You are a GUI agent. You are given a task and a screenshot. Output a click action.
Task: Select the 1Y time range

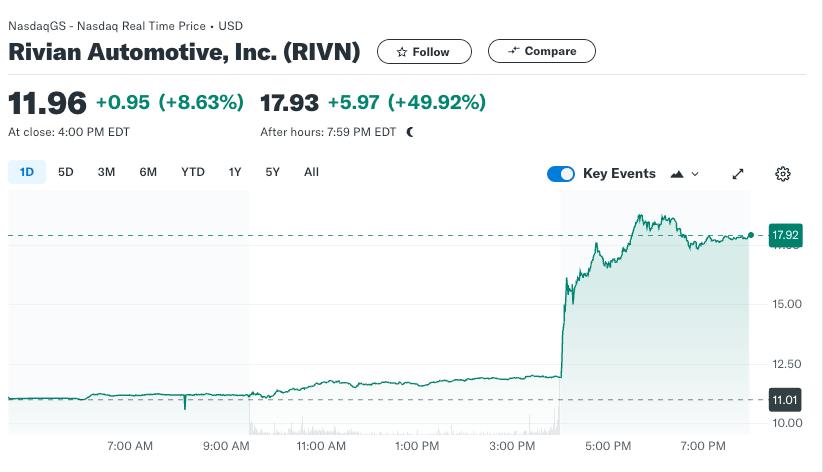pyautogui.click(x=235, y=172)
